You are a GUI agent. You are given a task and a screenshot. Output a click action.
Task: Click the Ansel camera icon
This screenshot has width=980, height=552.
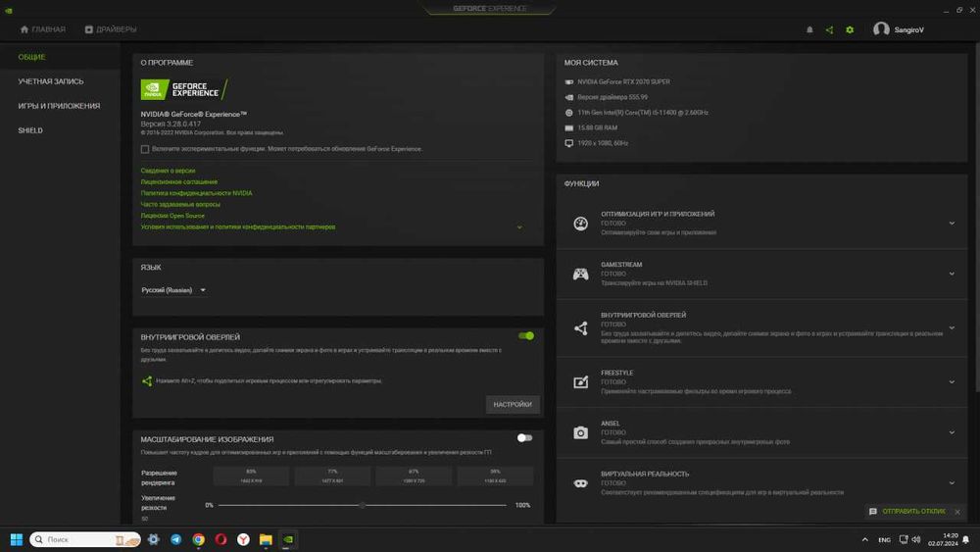(580, 432)
